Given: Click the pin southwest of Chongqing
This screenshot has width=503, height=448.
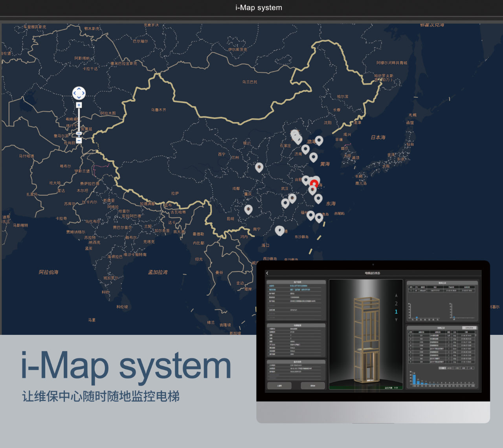Looking at the screenshot, I should click(x=248, y=209).
